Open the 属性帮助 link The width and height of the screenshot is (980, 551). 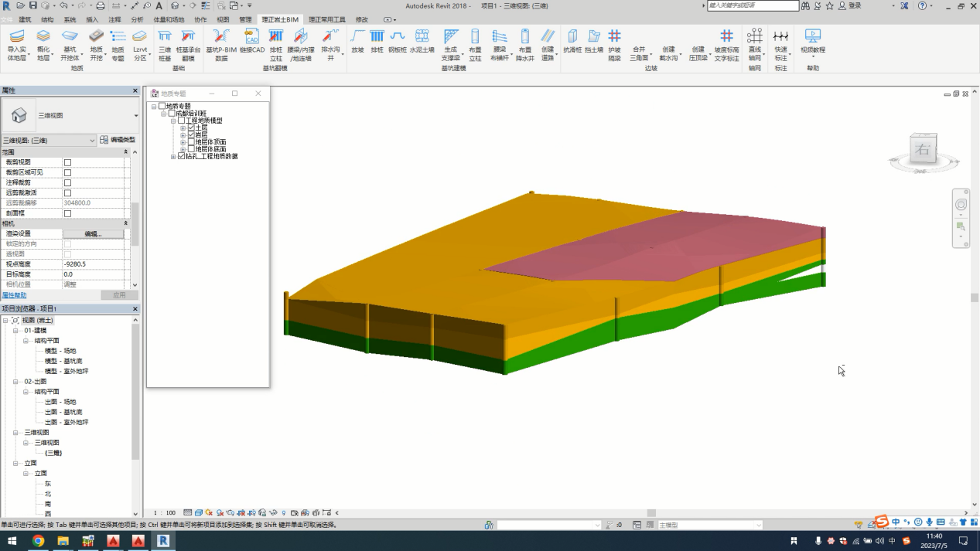click(14, 295)
